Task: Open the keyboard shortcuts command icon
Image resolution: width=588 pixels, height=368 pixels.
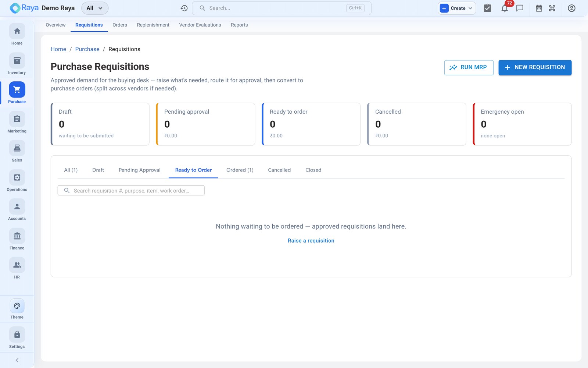Action: point(552,8)
